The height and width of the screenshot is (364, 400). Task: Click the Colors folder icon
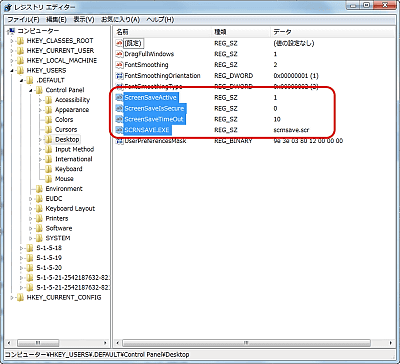click(x=49, y=120)
